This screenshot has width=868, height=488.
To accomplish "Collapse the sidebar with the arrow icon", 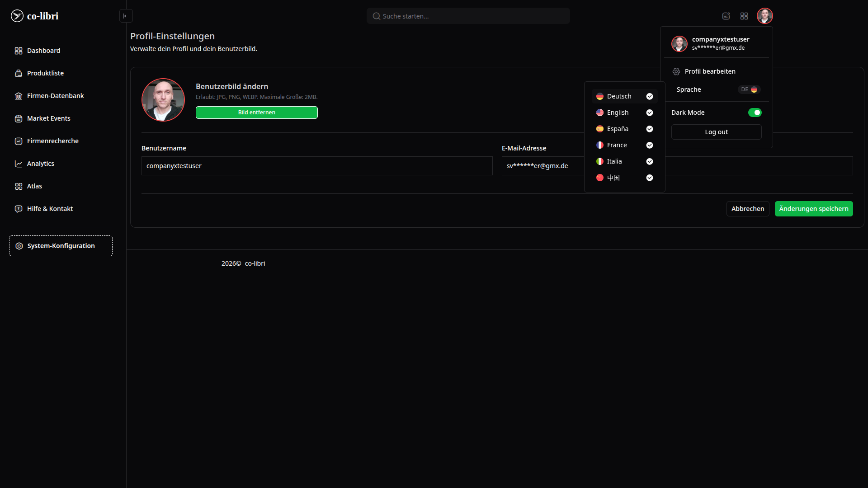I will (x=126, y=16).
